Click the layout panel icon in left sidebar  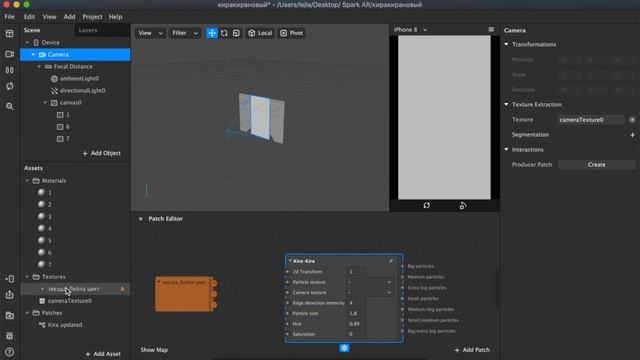pyautogui.click(x=9, y=33)
